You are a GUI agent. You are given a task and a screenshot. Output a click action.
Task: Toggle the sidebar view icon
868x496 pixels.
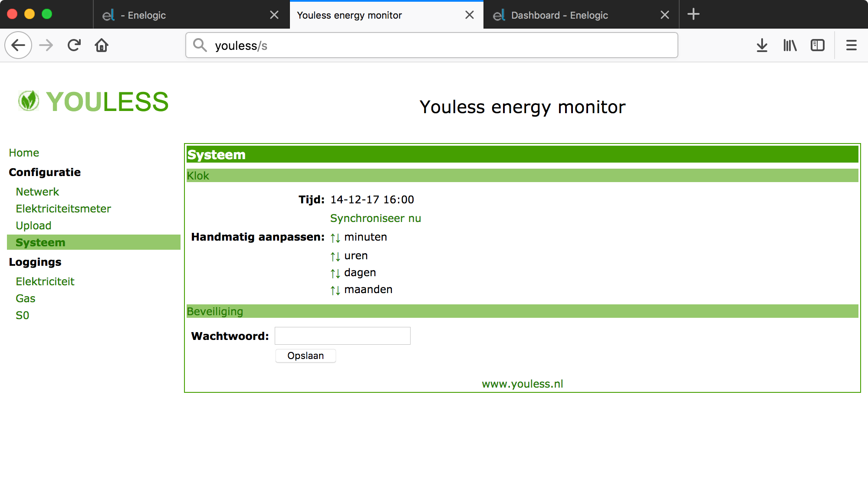[818, 45]
